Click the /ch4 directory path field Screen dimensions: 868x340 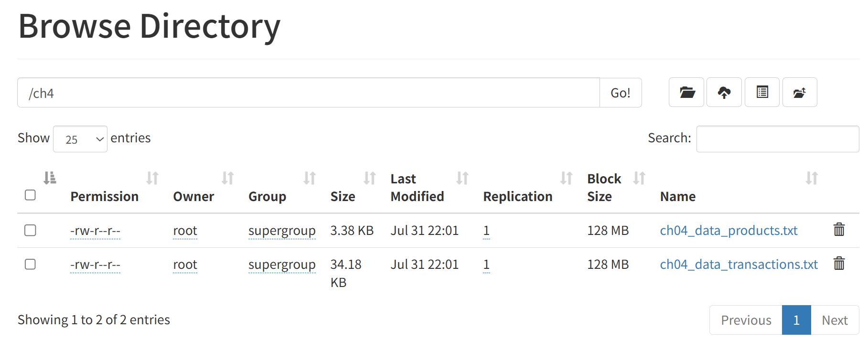pyautogui.click(x=308, y=93)
